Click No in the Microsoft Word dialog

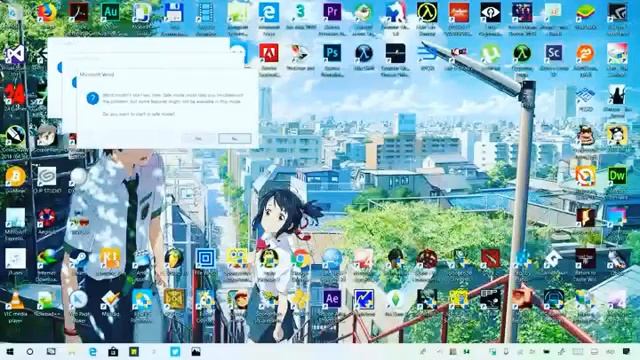point(234,139)
